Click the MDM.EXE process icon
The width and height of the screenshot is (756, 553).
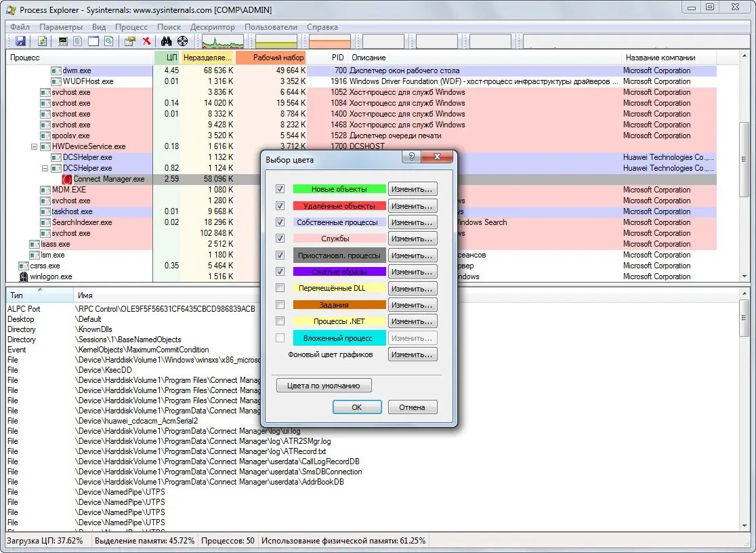pos(45,190)
